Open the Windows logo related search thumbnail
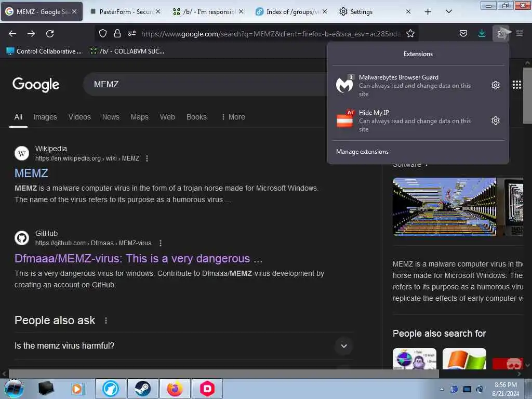The width and height of the screenshot is (532, 399). (x=464, y=358)
